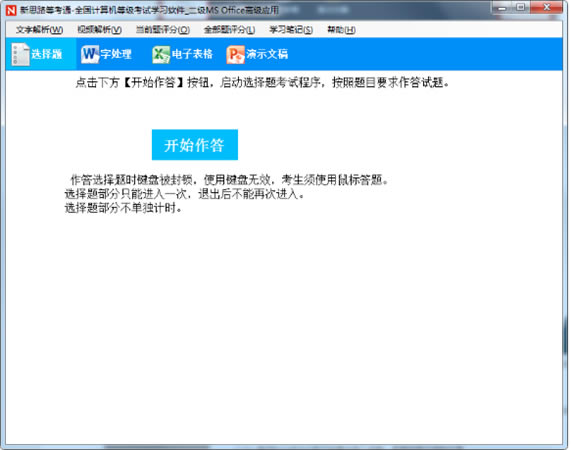Open the 帮助(H) menu
This screenshot has height=450, width=571.
pos(341,29)
